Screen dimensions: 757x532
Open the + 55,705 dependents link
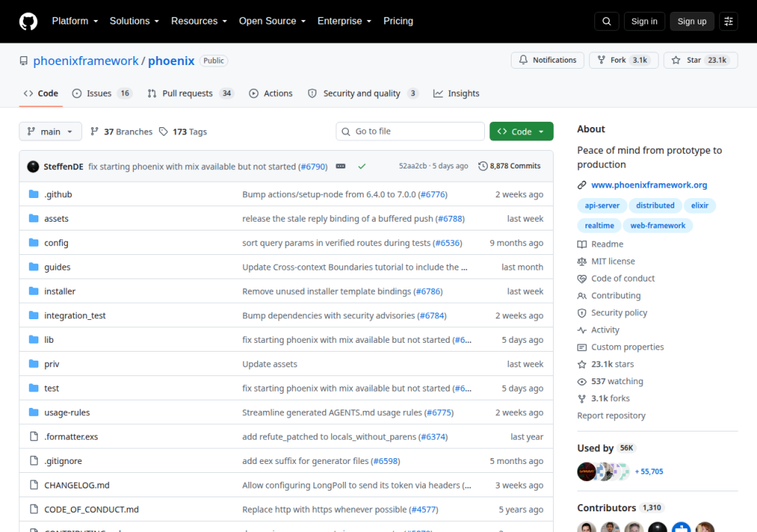tap(649, 471)
